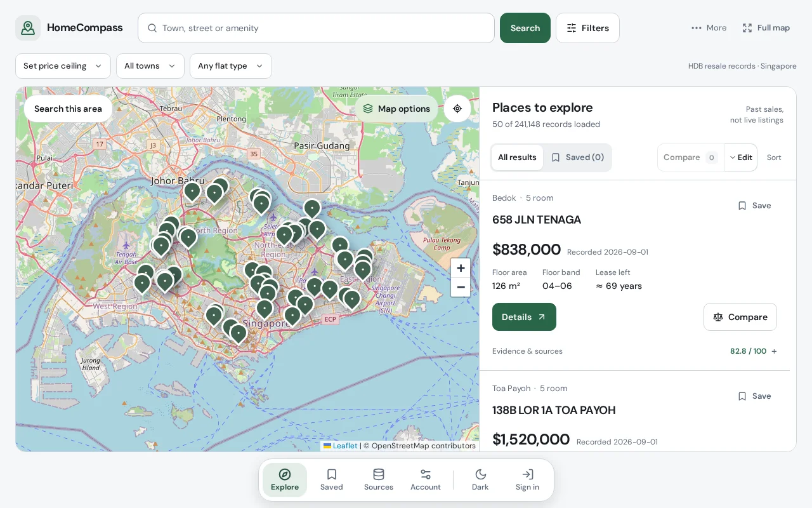
Task: Click the 658 JLN TENAGA title
Action: click(537, 220)
